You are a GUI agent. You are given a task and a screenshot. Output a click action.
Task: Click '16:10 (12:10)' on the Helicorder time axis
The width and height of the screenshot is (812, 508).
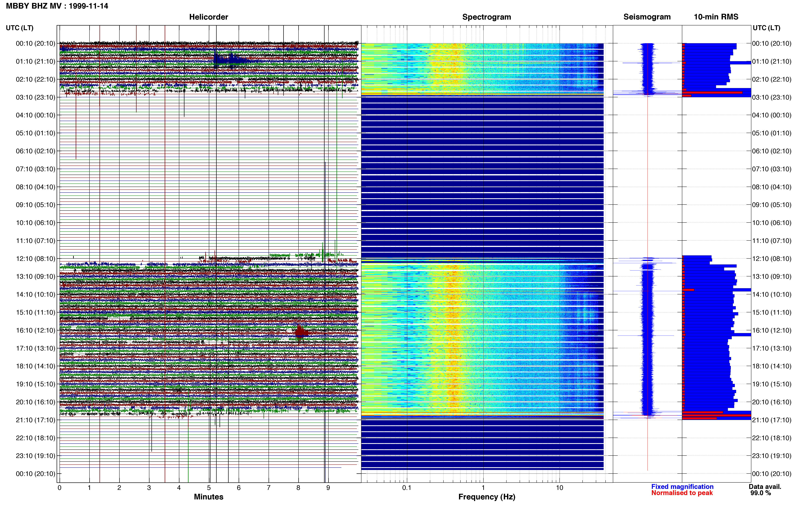[x=36, y=330]
